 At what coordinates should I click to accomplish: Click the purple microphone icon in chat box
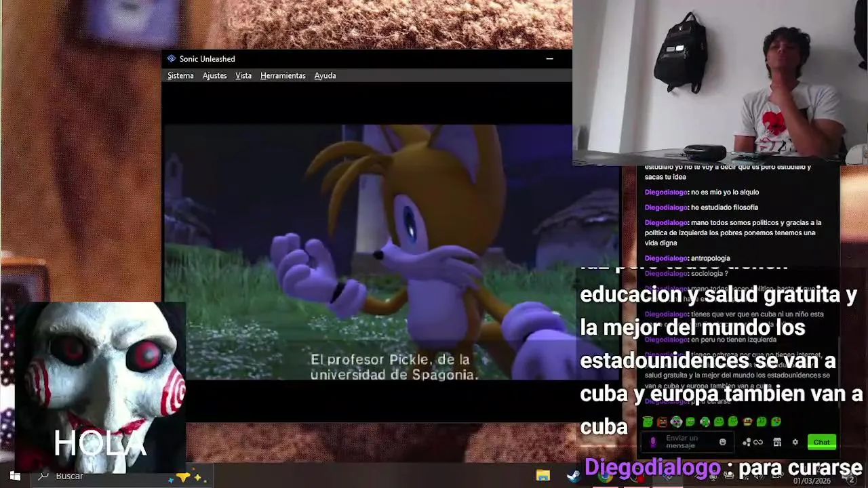pyautogui.click(x=653, y=442)
